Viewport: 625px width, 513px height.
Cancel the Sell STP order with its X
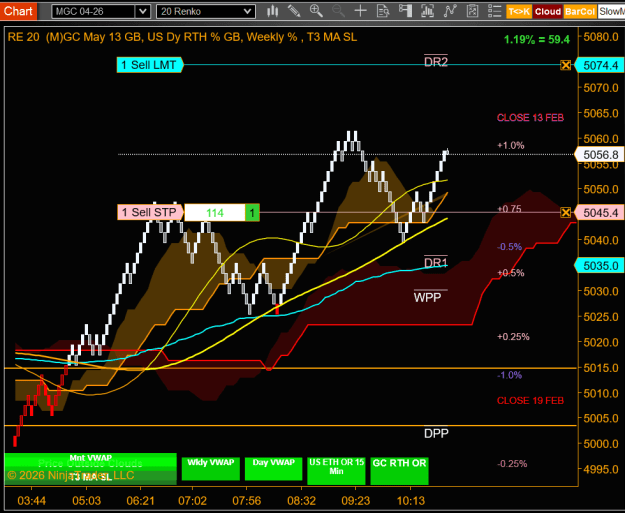click(x=565, y=212)
